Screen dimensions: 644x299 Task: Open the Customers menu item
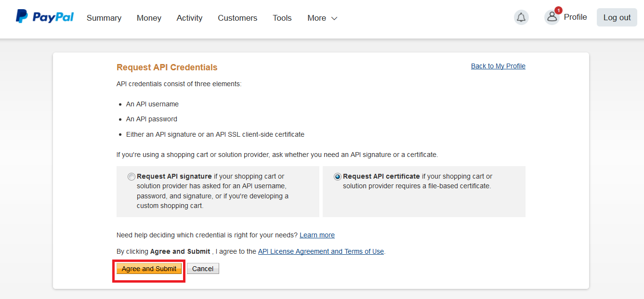(237, 18)
